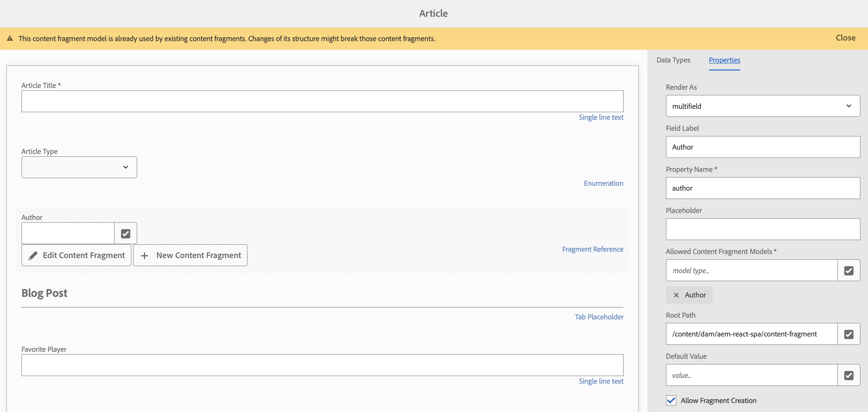Close the warning banner
Viewport: 868px width, 412px height.
click(x=845, y=38)
